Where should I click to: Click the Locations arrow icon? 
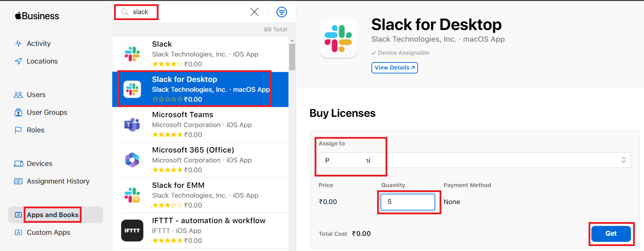pyautogui.click(x=18, y=61)
